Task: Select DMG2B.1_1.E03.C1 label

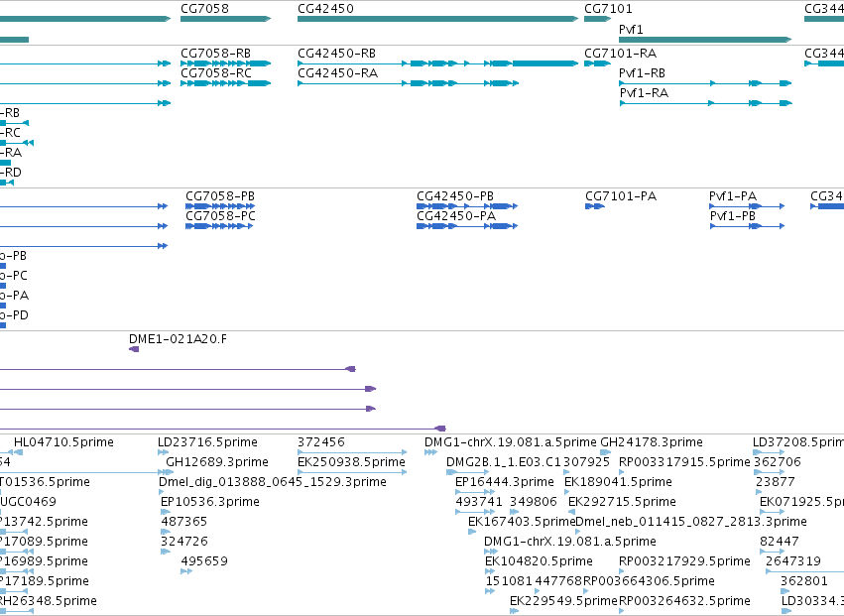Action: pos(504,462)
